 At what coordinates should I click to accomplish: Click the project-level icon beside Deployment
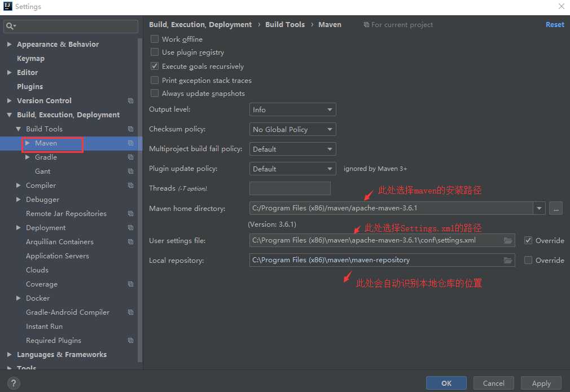[x=130, y=228]
